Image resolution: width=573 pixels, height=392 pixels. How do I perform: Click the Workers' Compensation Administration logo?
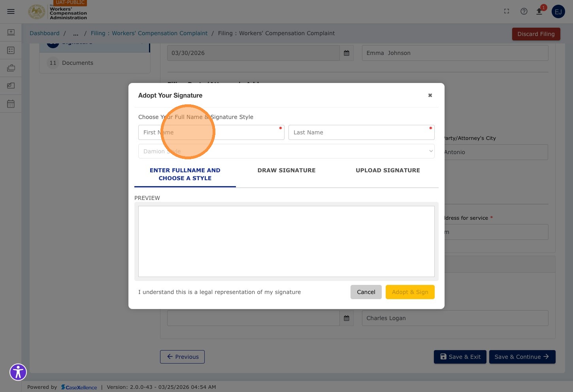(57, 12)
